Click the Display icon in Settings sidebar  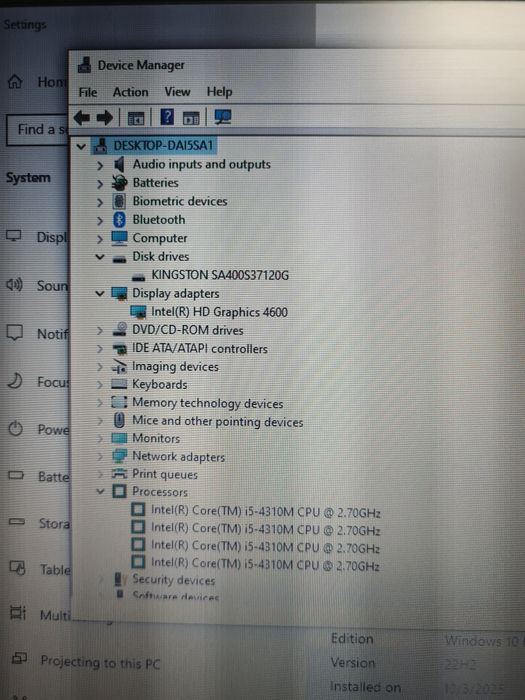(14, 236)
